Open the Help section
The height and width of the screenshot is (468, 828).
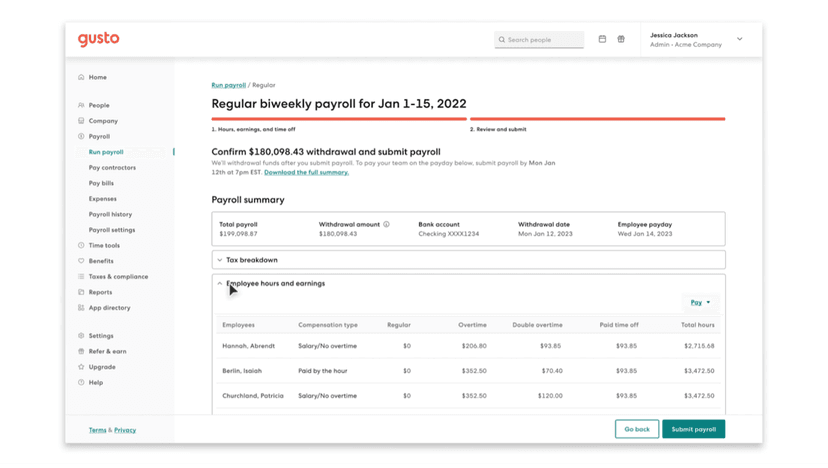click(x=95, y=383)
